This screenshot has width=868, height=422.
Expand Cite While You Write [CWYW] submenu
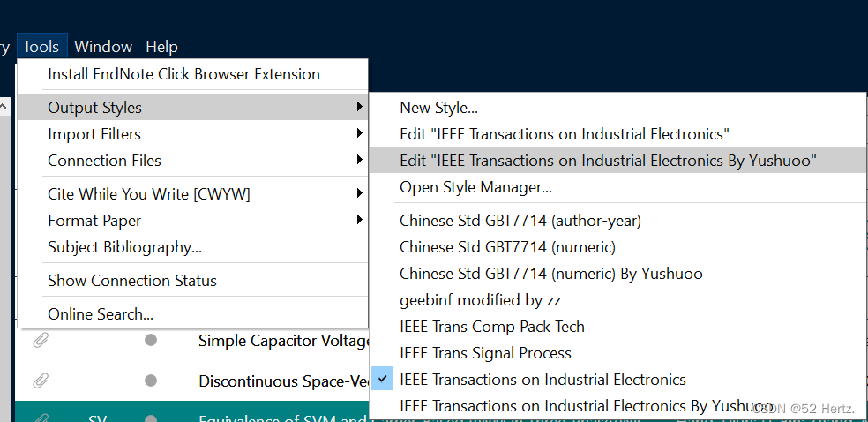(192, 194)
